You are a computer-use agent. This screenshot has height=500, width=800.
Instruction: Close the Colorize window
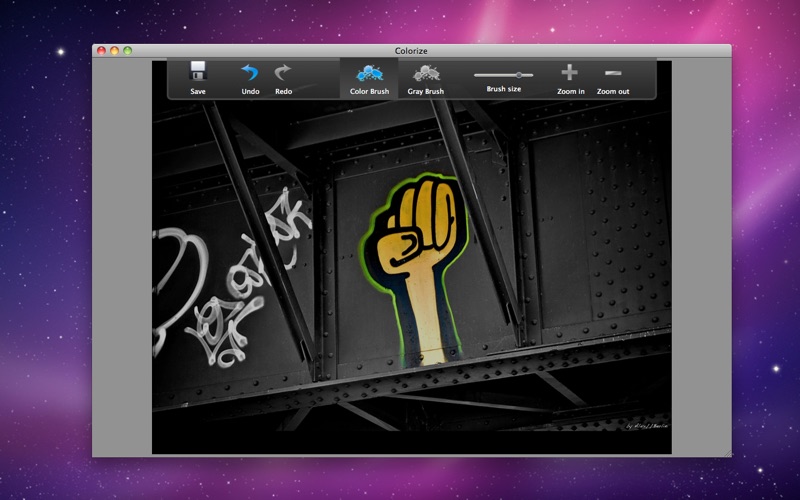102,51
